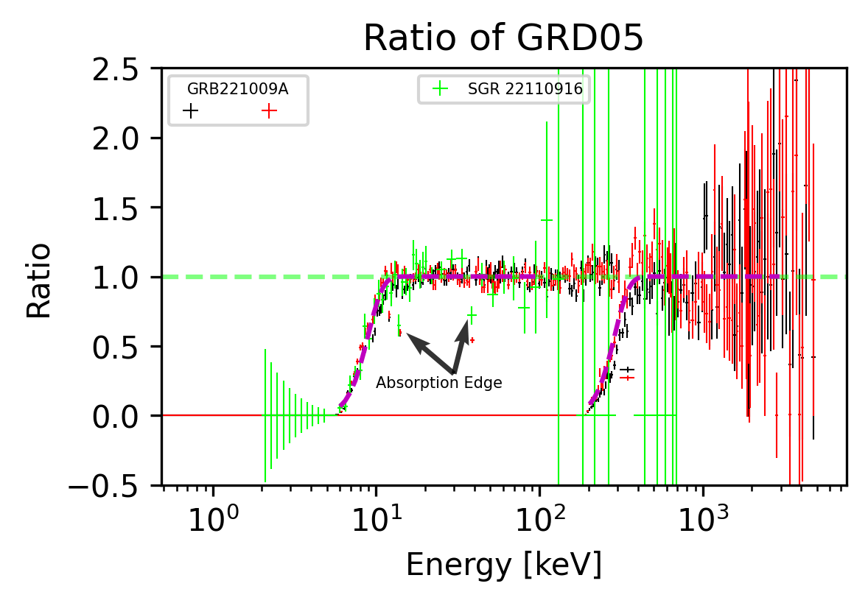868x603 pixels.
Task: Select the black GRB221009A plus marker in legend
Action: (192, 109)
